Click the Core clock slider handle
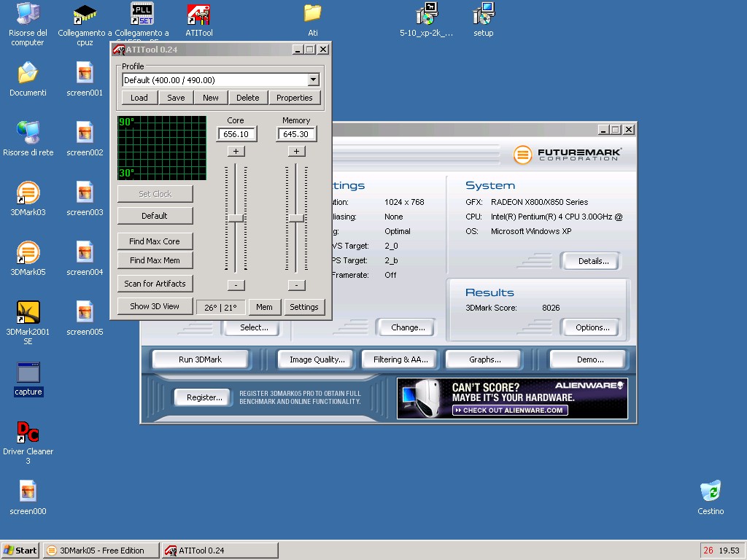The width and height of the screenshot is (747, 560). [236, 219]
